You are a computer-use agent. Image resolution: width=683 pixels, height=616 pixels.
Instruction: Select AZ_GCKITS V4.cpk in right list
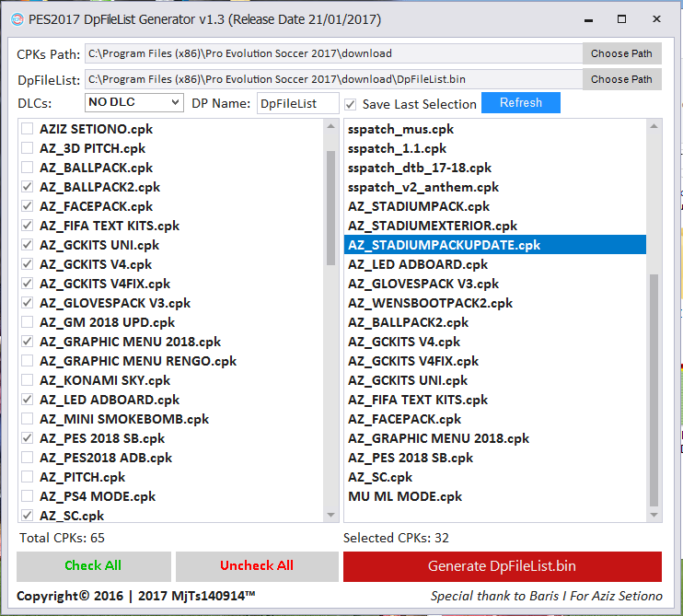[495, 342]
